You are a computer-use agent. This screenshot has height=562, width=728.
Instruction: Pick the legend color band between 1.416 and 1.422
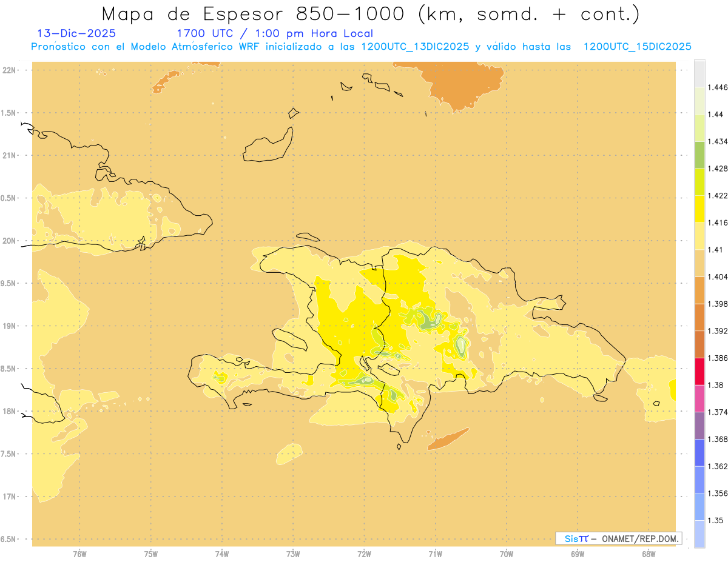point(699,209)
